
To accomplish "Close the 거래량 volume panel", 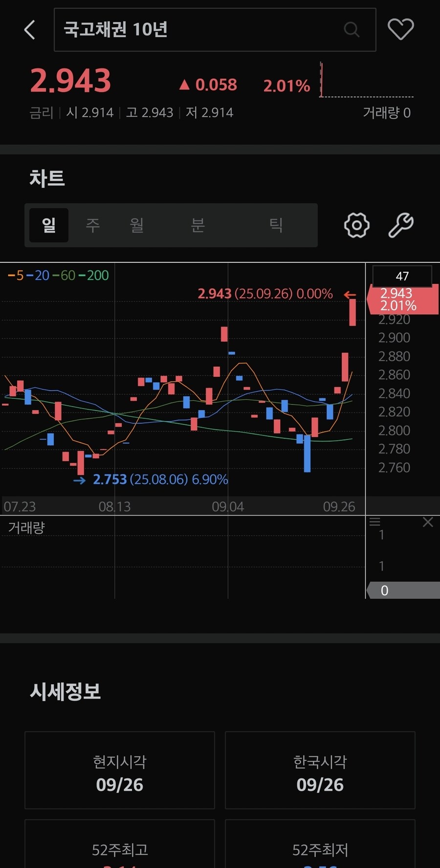I will (x=428, y=522).
